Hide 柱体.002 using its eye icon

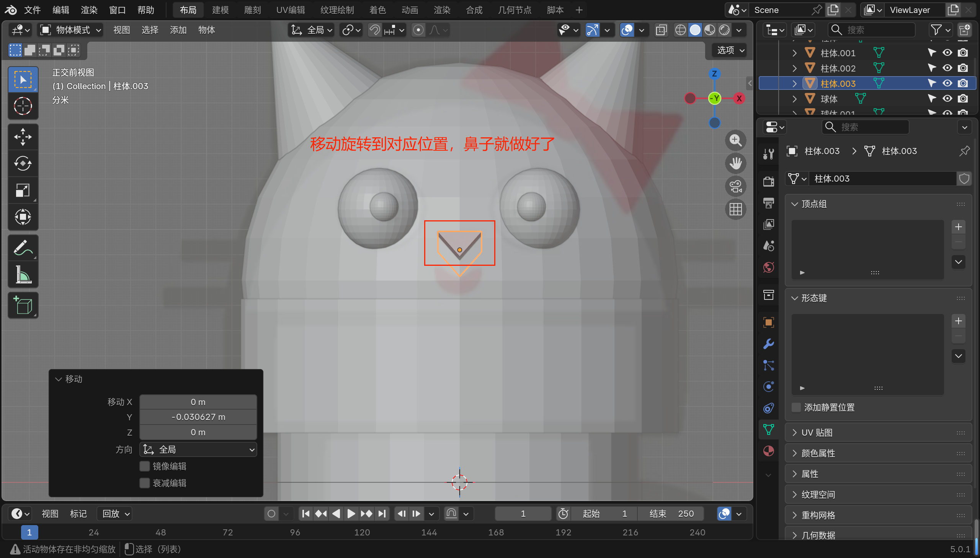tap(947, 68)
